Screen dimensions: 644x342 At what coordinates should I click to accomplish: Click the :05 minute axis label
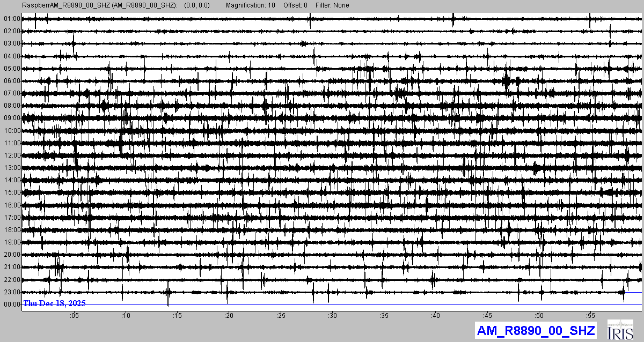(x=74, y=315)
